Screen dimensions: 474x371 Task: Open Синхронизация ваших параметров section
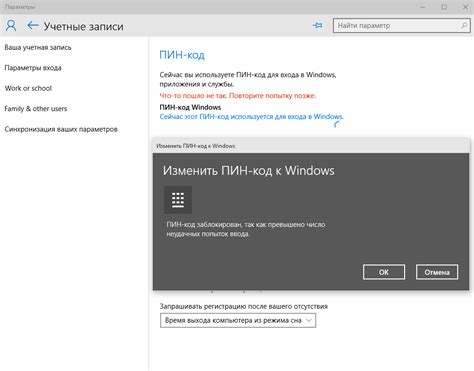[61, 129]
